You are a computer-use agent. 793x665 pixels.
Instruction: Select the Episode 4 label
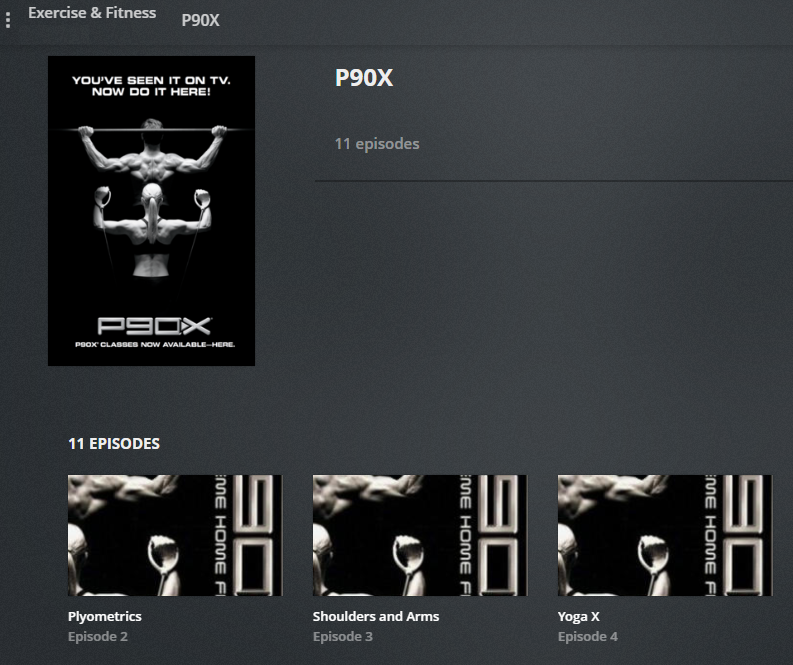[588, 636]
